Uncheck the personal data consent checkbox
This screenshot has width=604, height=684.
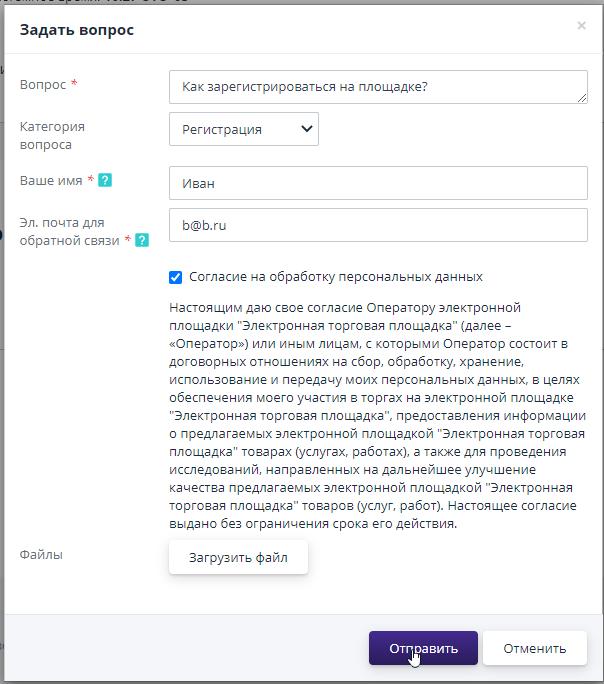click(176, 277)
